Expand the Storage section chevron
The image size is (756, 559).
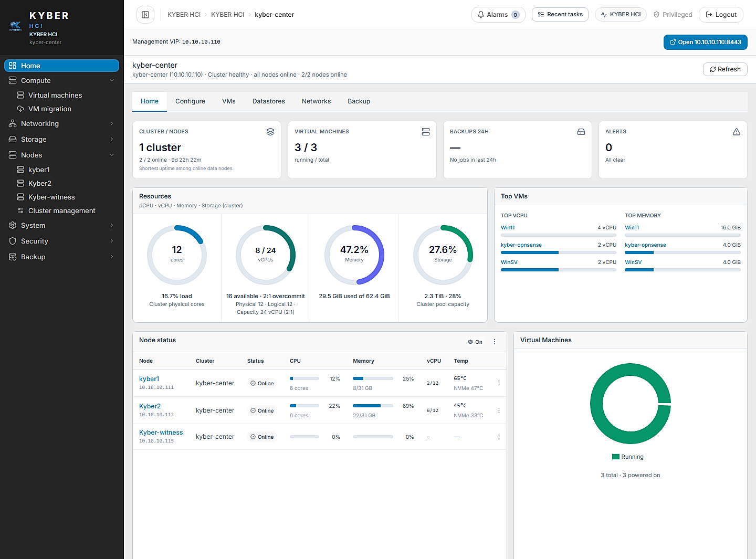112,139
